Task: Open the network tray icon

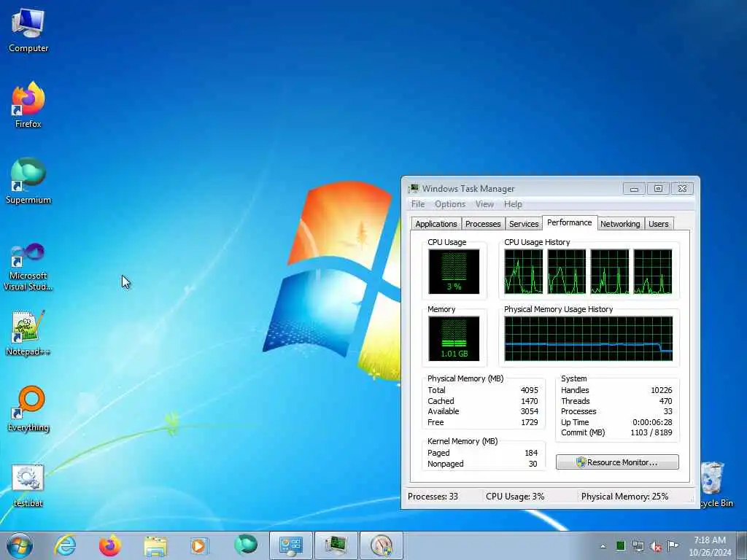Action: pyautogui.click(x=638, y=546)
